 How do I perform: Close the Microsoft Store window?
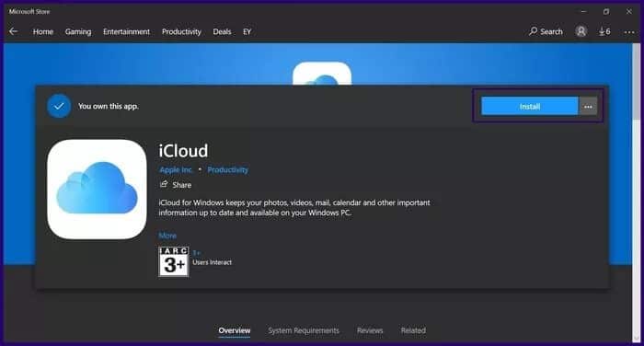tap(628, 12)
